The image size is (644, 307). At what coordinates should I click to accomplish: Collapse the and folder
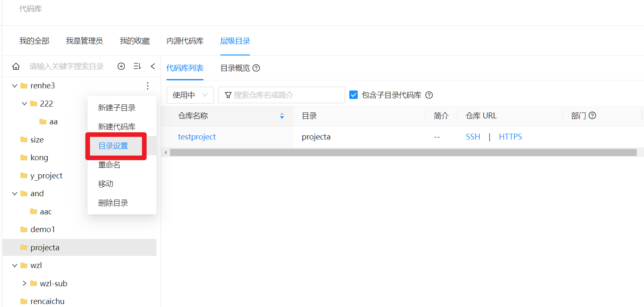coord(15,194)
